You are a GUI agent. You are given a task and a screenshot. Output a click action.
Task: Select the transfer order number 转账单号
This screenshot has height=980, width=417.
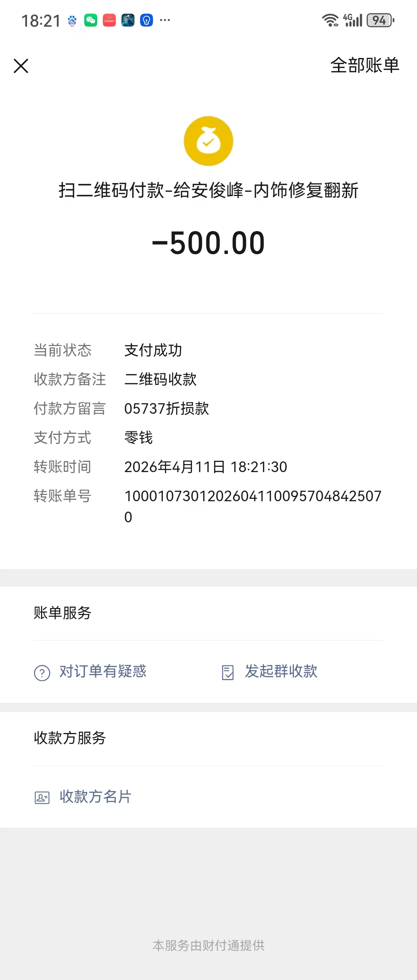point(253,507)
